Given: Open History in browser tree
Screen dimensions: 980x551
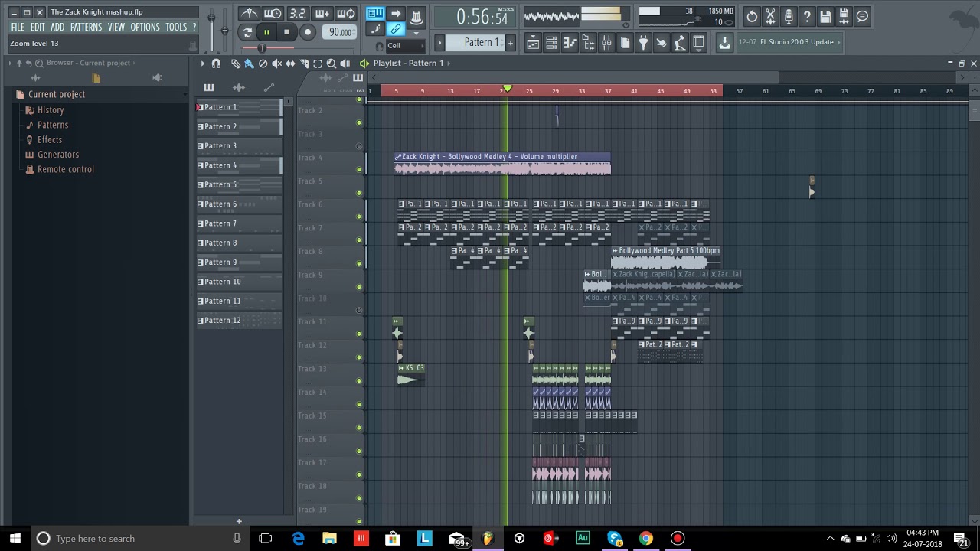Looking at the screenshot, I should [51, 110].
